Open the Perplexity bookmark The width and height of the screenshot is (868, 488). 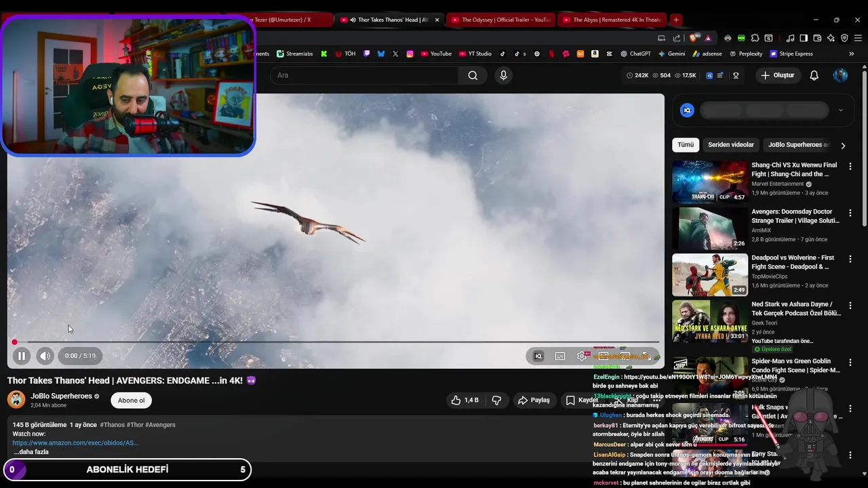(745, 54)
